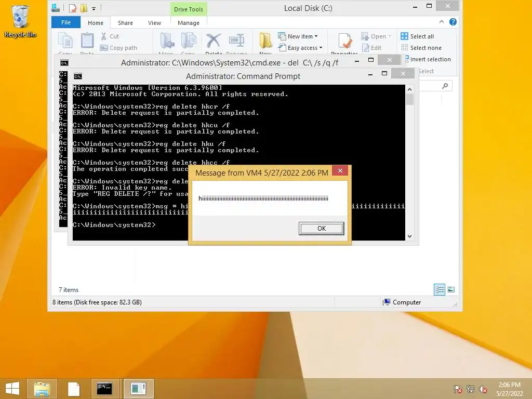Open the File menu in Explorer
This screenshot has width=532, height=399.
coord(66,22)
